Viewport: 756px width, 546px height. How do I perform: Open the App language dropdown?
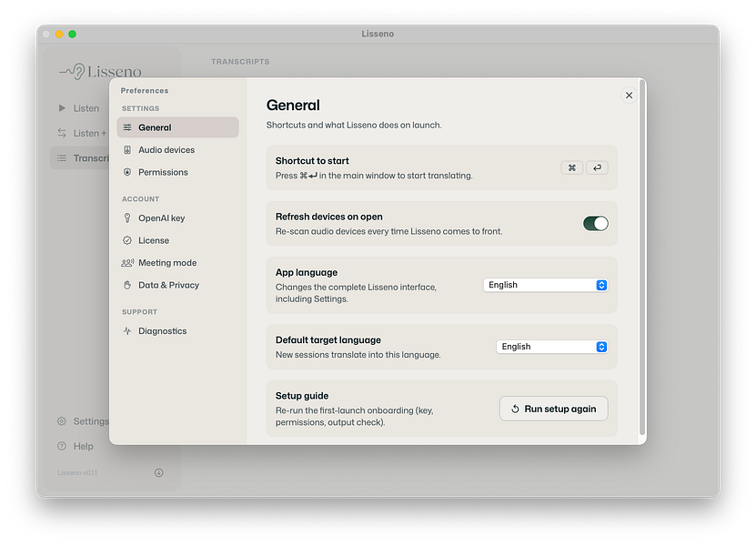[x=545, y=285]
